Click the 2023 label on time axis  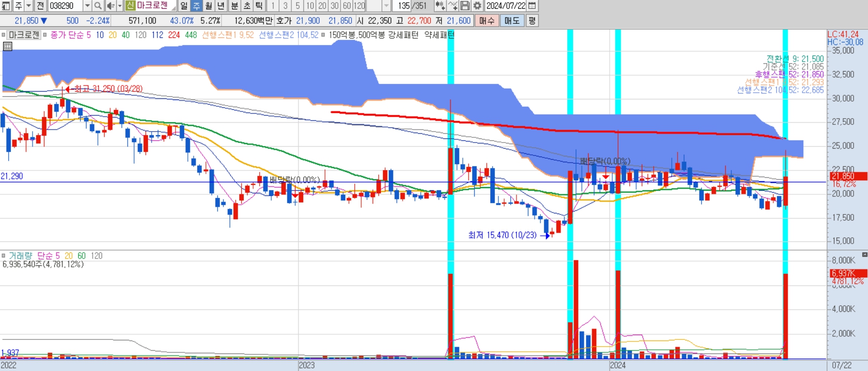(307, 365)
